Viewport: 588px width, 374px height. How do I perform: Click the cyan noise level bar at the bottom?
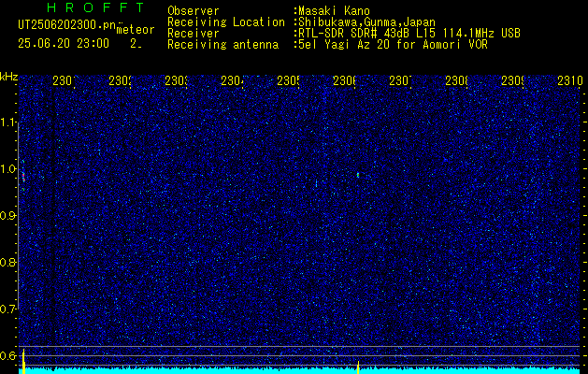point(300,371)
